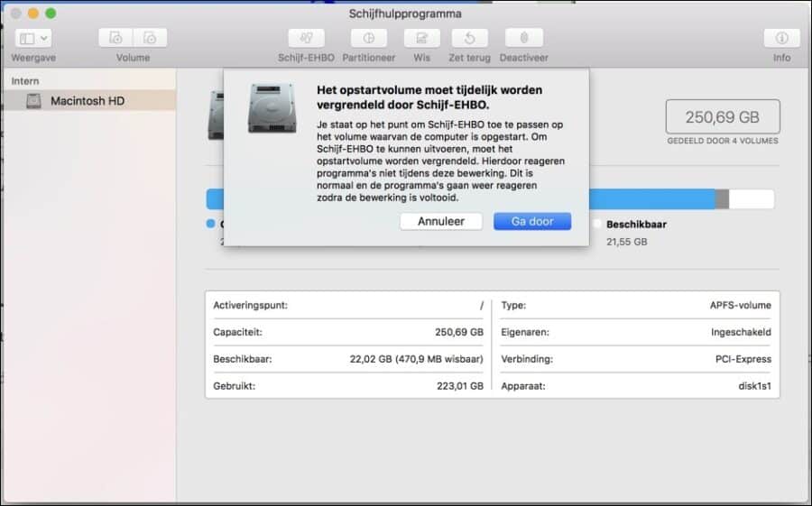Click the remove volume icon
812x506 pixels.
pos(150,38)
